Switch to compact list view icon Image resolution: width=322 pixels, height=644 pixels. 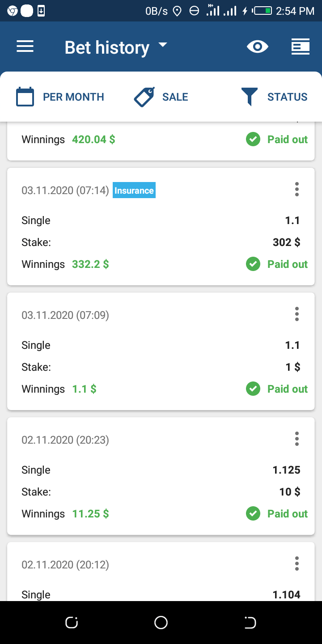pyautogui.click(x=300, y=47)
